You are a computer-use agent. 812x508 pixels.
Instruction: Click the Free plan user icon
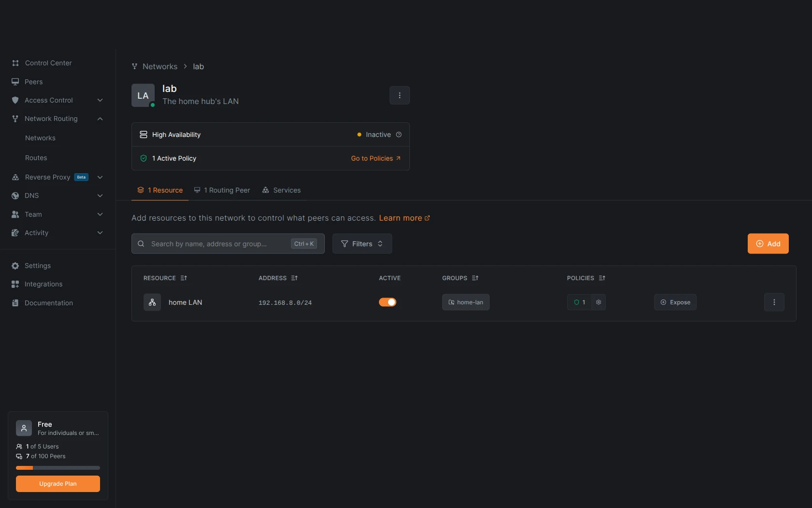(x=24, y=428)
